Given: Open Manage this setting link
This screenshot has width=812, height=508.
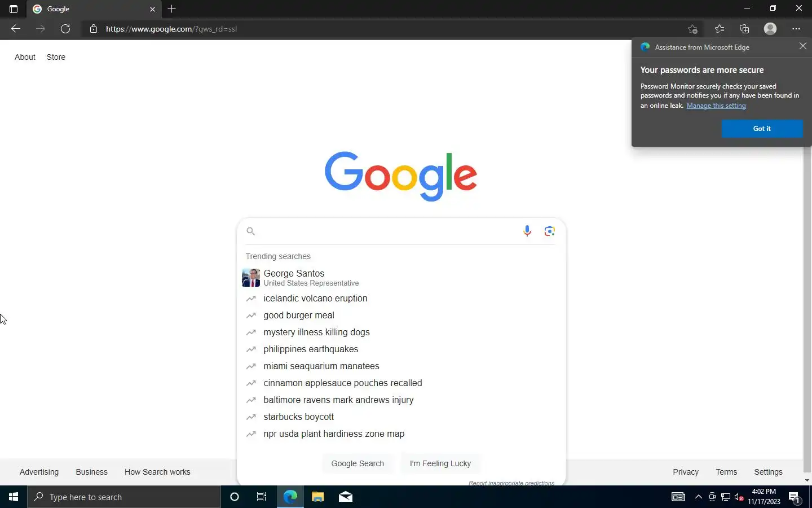Looking at the screenshot, I should [716, 106].
